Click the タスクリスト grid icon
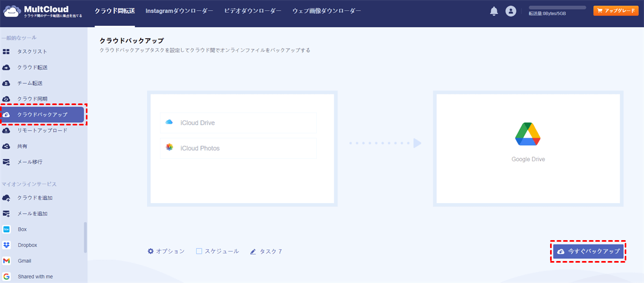 (6, 51)
